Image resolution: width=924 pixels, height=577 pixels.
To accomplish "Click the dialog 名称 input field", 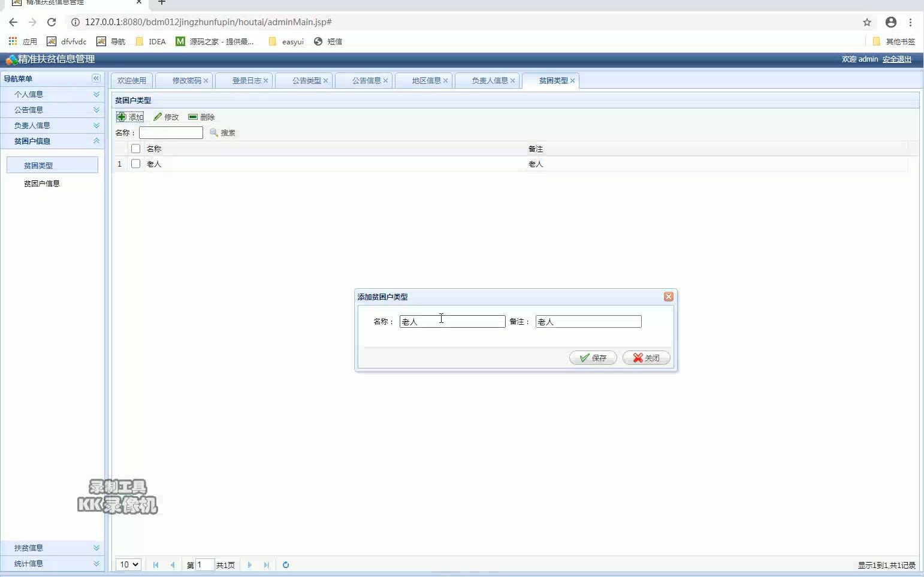I will pos(452,322).
